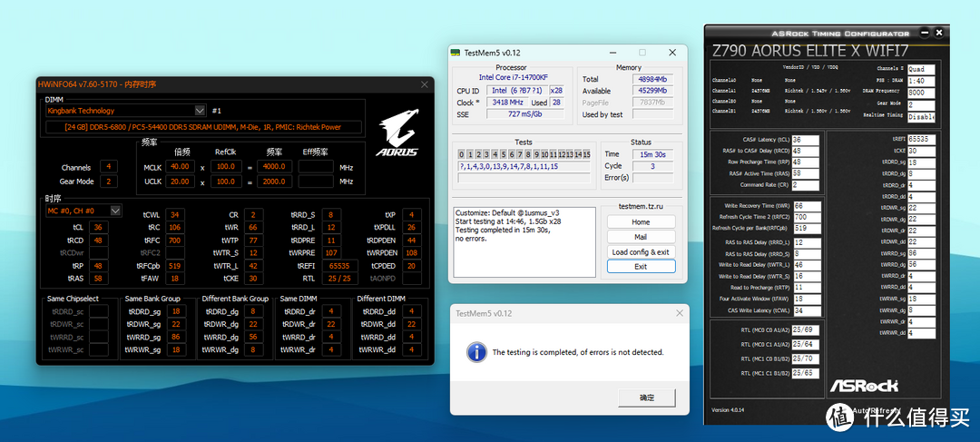Click Load config & exit in TestMem5
Image resolution: width=980 pixels, height=442 pixels.
point(641,252)
